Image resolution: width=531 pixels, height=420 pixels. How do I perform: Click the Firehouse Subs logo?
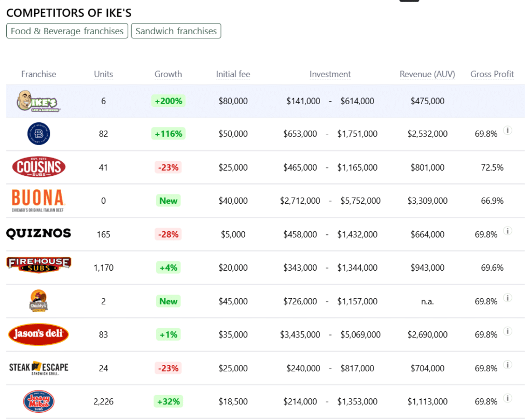(38, 265)
